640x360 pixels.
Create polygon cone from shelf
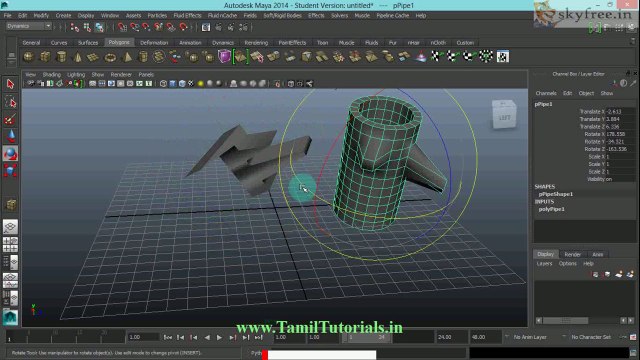77,57
